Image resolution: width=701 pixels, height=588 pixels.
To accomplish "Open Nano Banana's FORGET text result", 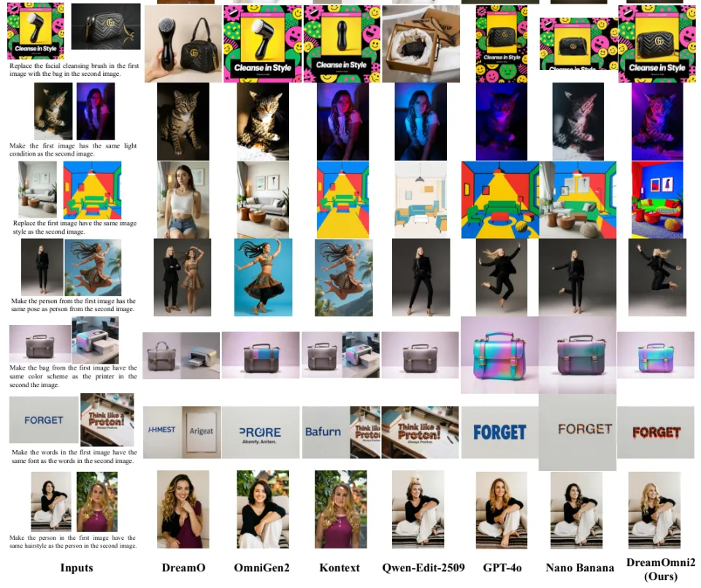I will pos(577,431).
